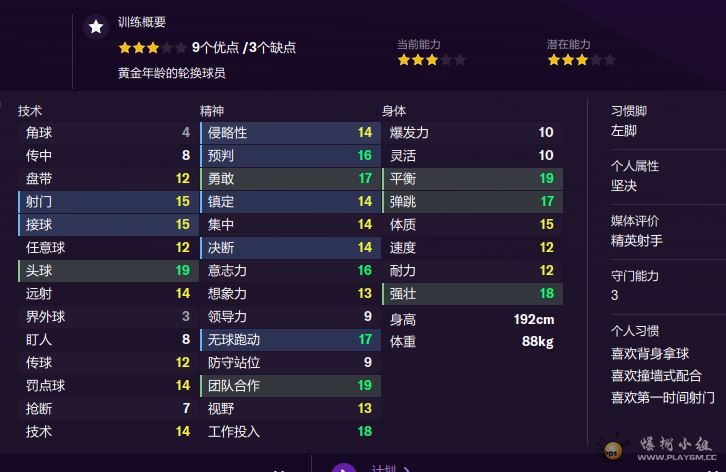Click the 技术 column heading

click(x=30, y=111)
